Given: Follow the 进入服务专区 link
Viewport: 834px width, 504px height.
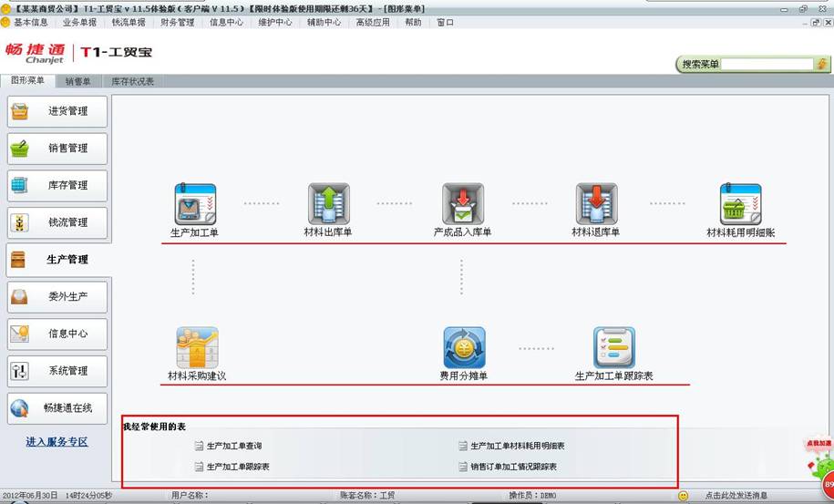Looking at the screenshot, I should (57, 442).
